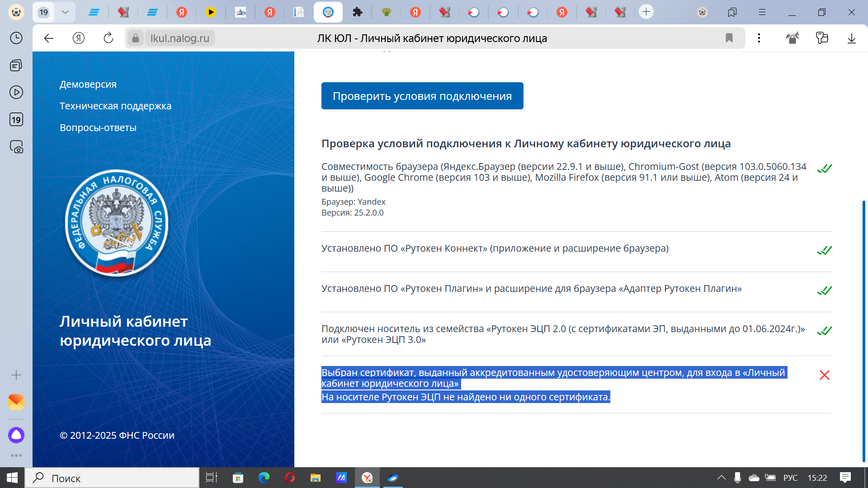Click the Рутокен Коннект green checkmark
The width and height of the screenshot is (868, 488).
pyautogui.click(x=825, y=250)
